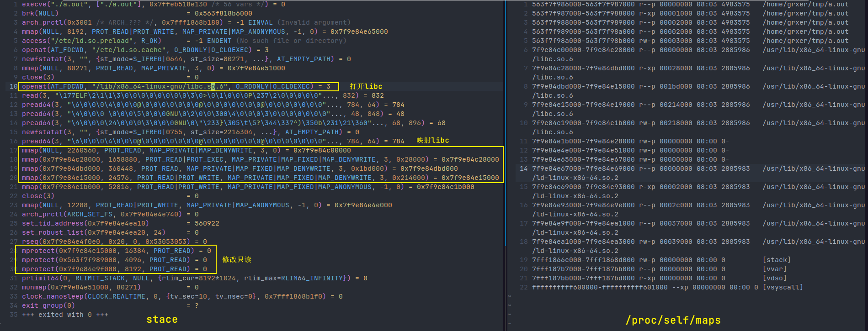The height and width of the screenshot is (331, 868).
Task: Click libc rw-p mapping 7f9e84e19000
Action: [698, 127]
